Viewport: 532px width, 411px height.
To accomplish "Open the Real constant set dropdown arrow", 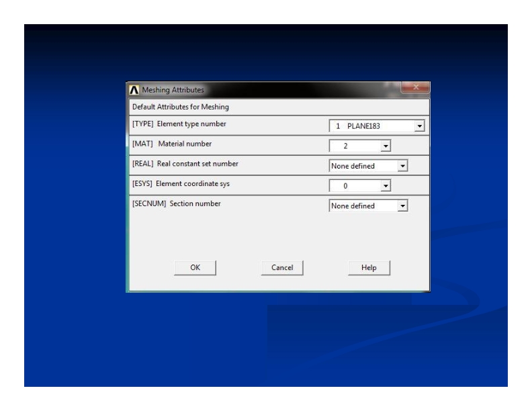I will click(x=402, y=166).
